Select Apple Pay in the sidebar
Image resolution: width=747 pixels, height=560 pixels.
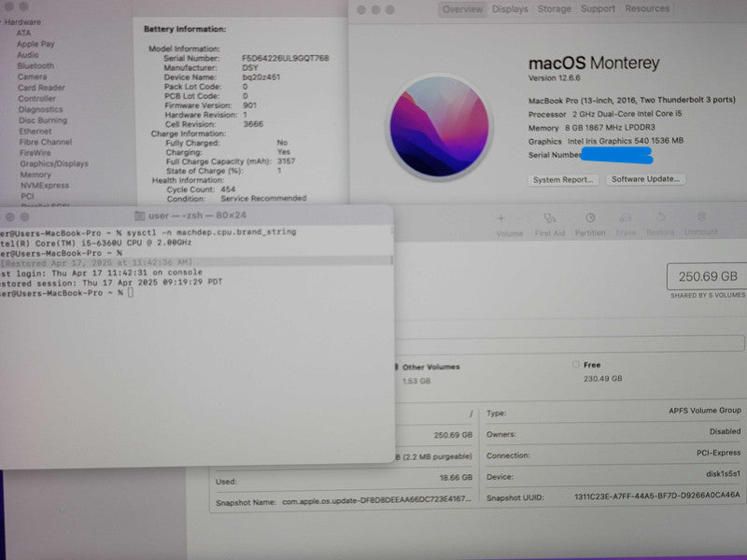(x=35, y=44)
